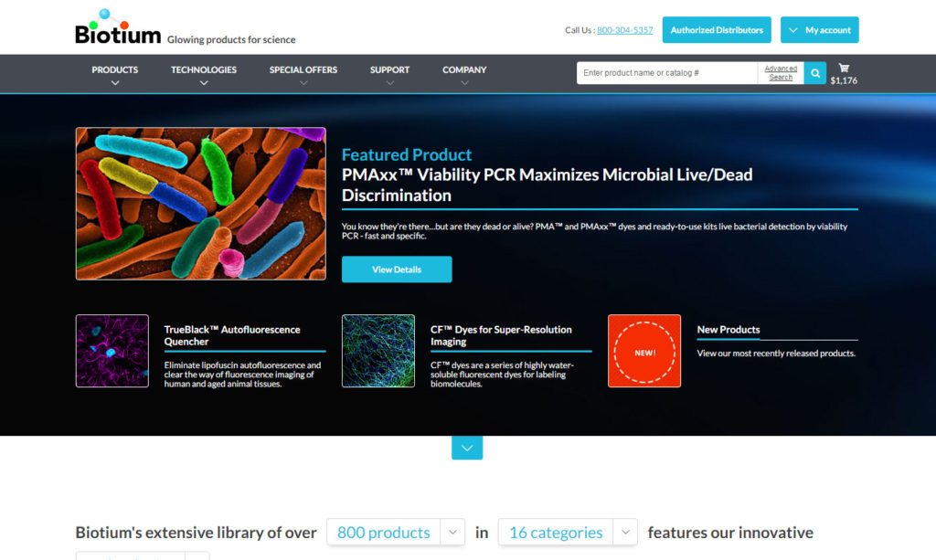This screenshot has height=560, width=936.
Task: Open the Technologies menu
Action: pos(204,69)
